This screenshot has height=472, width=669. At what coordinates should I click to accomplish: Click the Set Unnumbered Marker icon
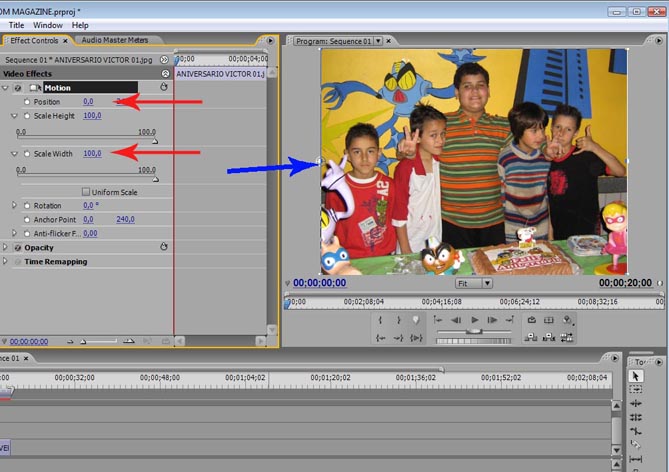[417, 320]
